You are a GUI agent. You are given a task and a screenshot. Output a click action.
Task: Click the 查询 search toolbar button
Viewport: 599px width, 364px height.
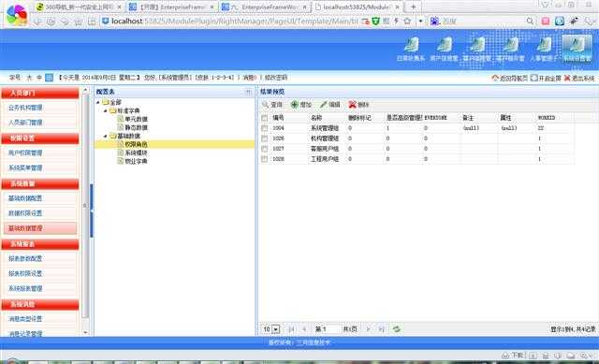click(272, 104)
